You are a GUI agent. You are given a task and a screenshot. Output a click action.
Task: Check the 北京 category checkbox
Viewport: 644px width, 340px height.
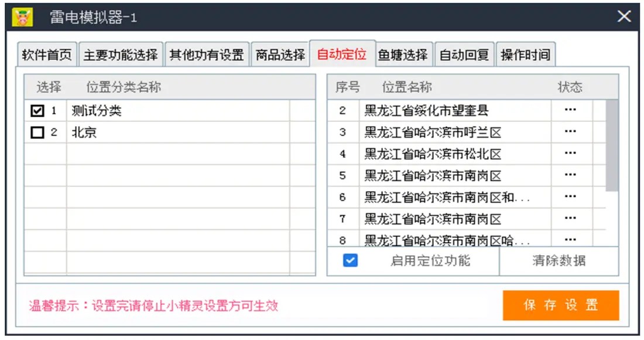tap(37, 133)
